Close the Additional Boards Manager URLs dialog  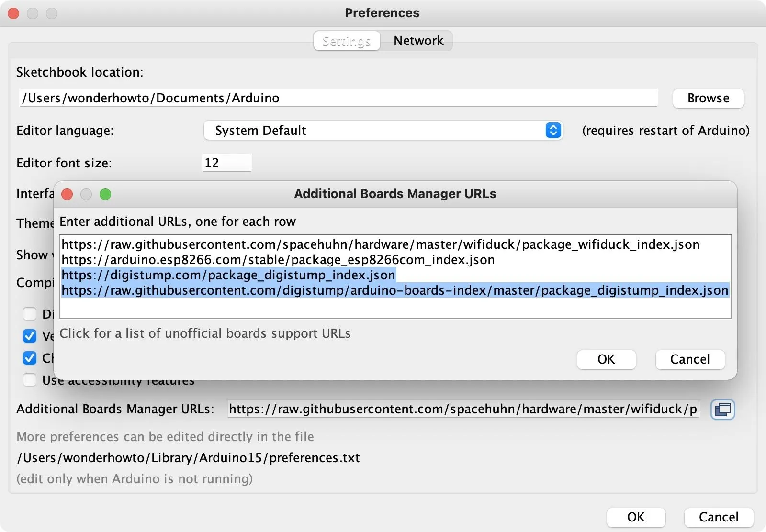tap(67, 194)
